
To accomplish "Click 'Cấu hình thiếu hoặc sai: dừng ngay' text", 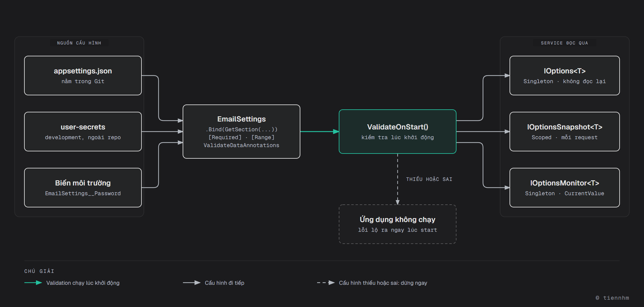I will click(383, 283).
